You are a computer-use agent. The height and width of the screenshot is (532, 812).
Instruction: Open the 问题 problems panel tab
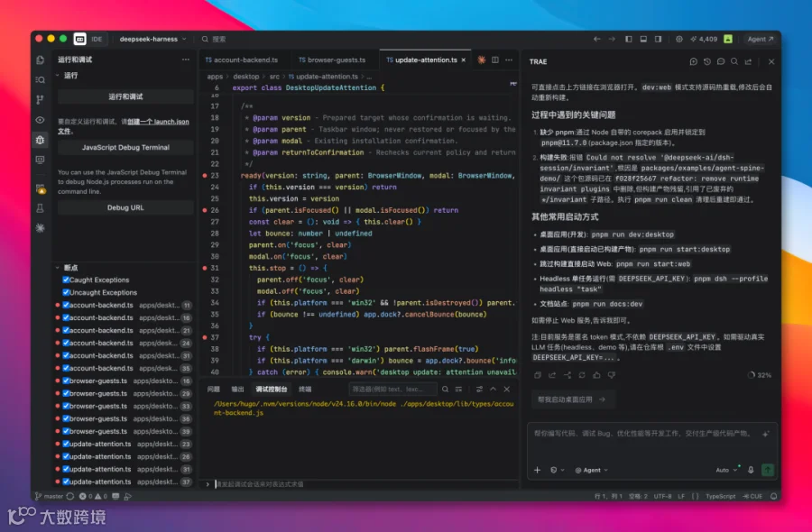click(213, 390)
